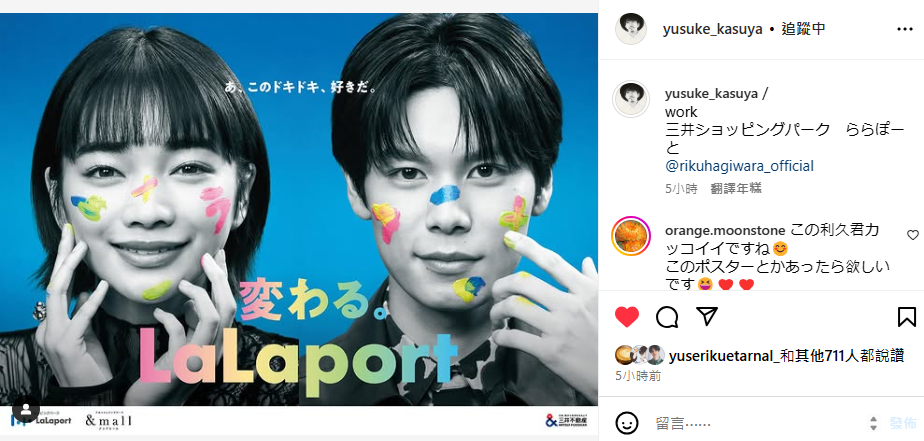
Task: Open the three-dot more options menu
Action: point(905,29)
